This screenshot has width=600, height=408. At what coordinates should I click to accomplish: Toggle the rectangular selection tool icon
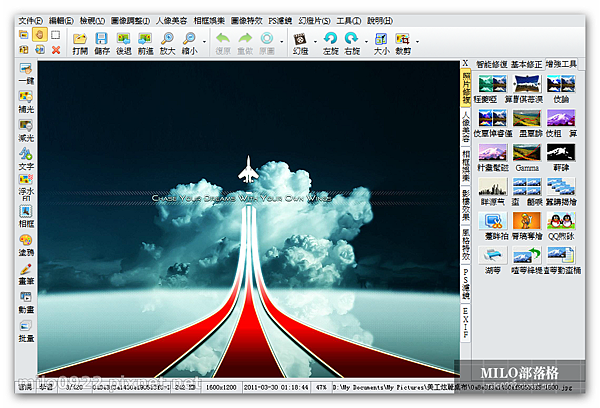(x=56, y=35)
